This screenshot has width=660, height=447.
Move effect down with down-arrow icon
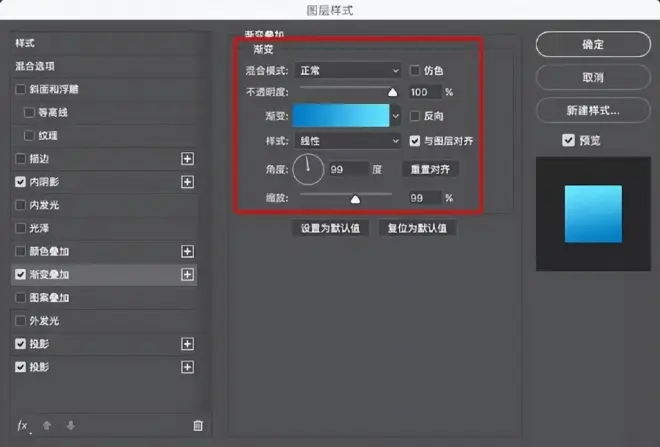pyautogui.click(x=70, y=426)
